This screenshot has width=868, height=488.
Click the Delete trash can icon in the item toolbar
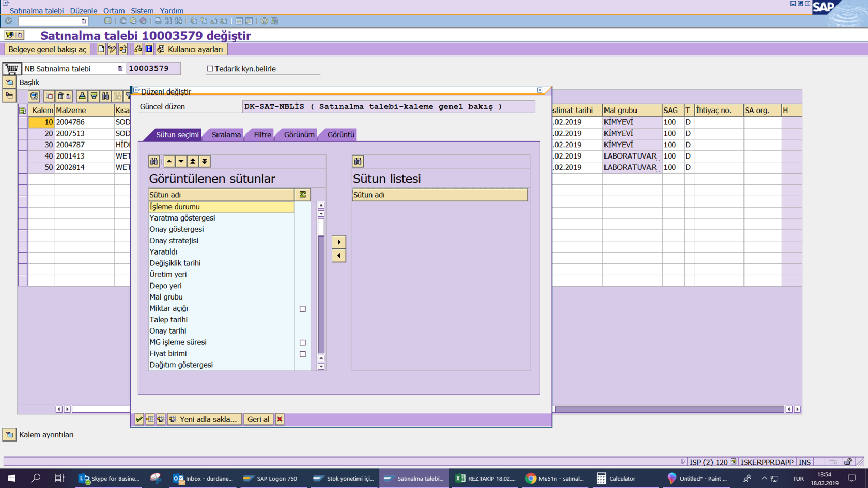pos(60,96)
